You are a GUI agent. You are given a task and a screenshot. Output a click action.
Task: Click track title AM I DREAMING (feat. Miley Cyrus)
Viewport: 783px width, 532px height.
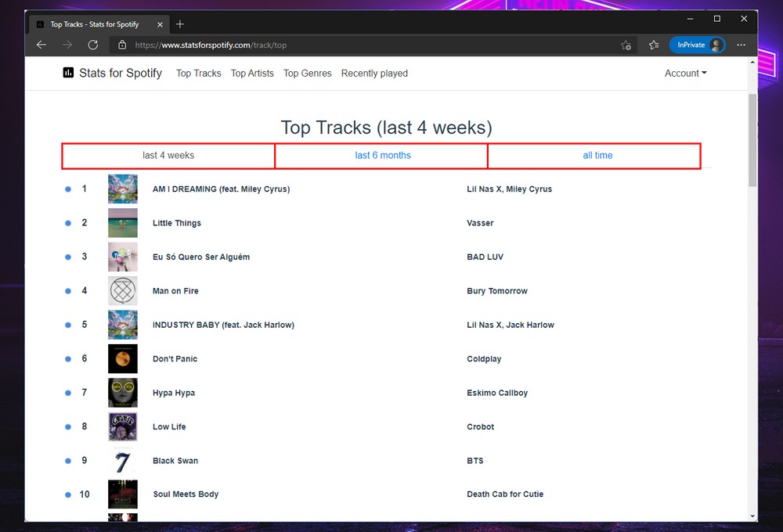[222, 189]
